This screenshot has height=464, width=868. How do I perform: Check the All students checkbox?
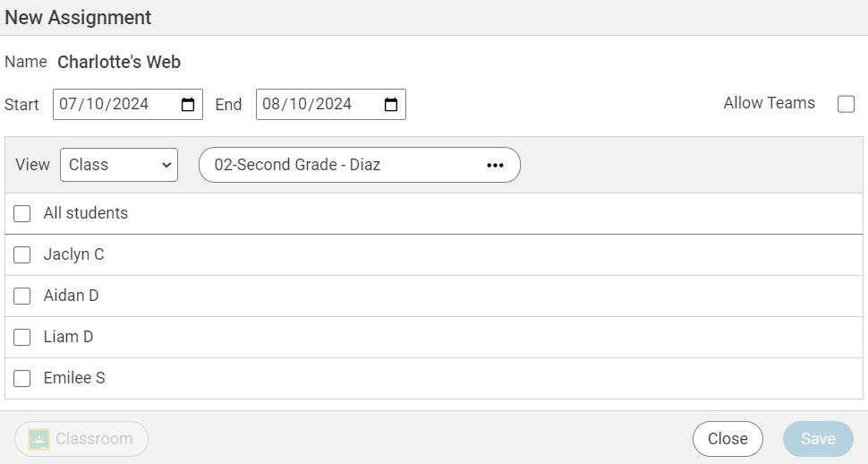pyautogui.click(x=22, y=213)
